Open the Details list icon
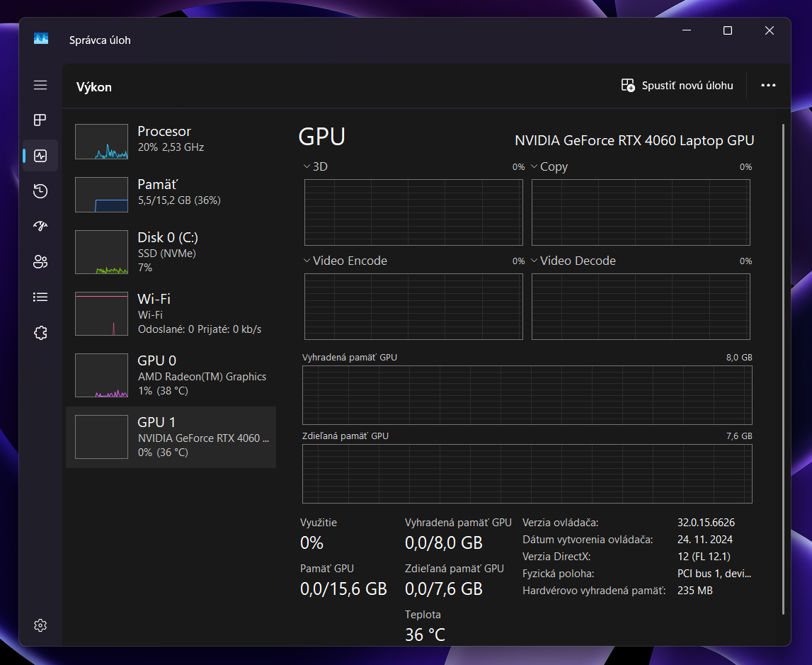This screenshot has height=665, width=812. [40, 297]
